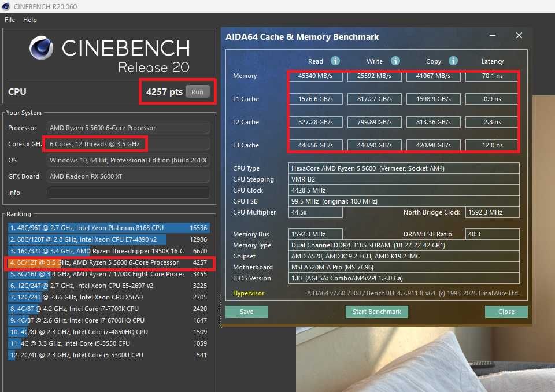Click the CPU Clock value 4428.5 MHz
Viewport: 555px width, 392px height.
pos(404,190)
